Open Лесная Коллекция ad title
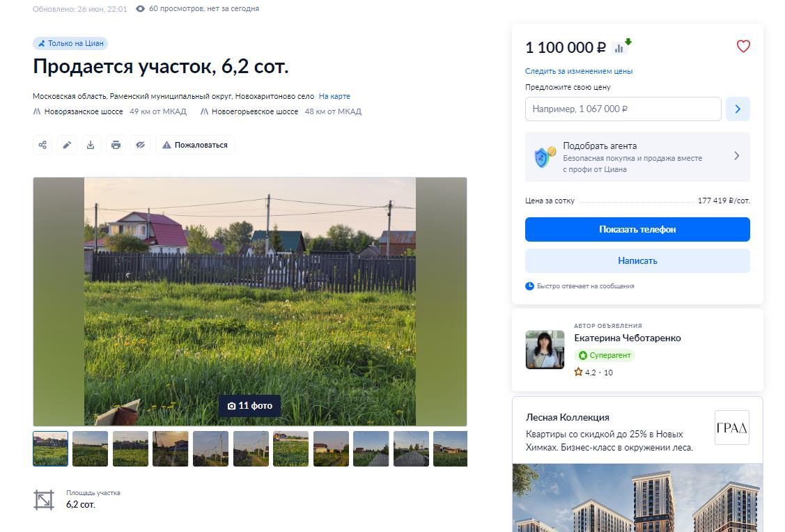Screen dimensions: 785x532 click(567, 417)
